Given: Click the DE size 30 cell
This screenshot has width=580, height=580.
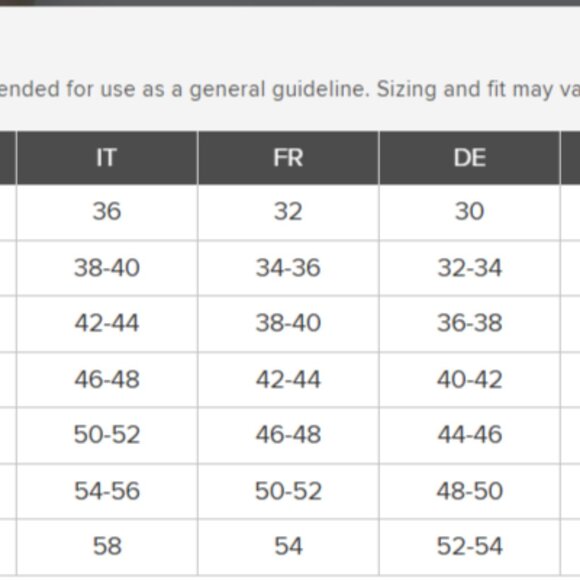Looking at the screenshot, I should (x=469, y=212).
